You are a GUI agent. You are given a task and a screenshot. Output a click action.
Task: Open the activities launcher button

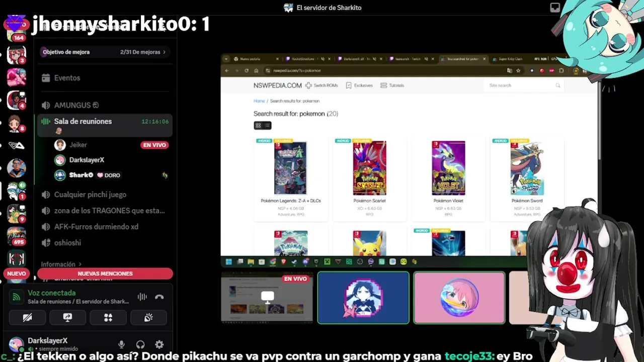pyautogui.click(x=108, y=318)
